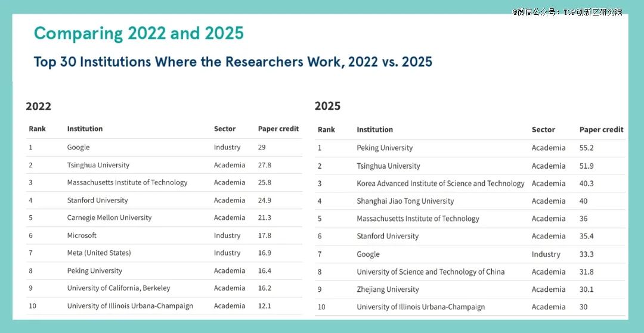Select 'Google' in the 2022 table

(79, 147)
